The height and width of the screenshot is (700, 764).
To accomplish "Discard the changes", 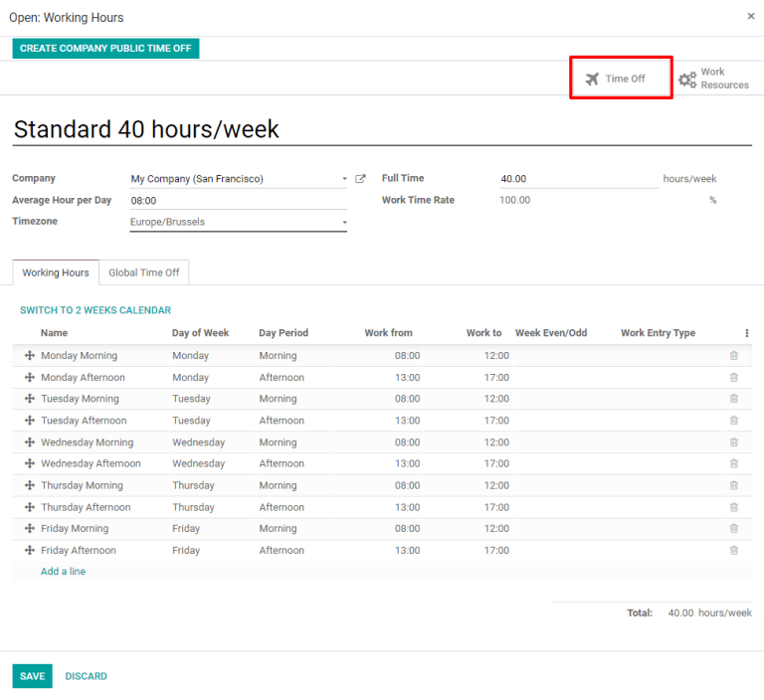I will tap(86, 676).
